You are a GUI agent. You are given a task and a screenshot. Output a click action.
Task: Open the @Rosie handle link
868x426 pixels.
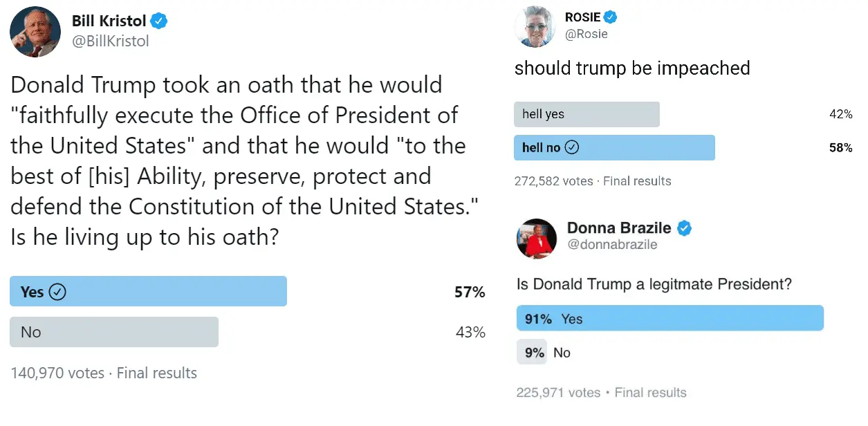pos(587,34)
